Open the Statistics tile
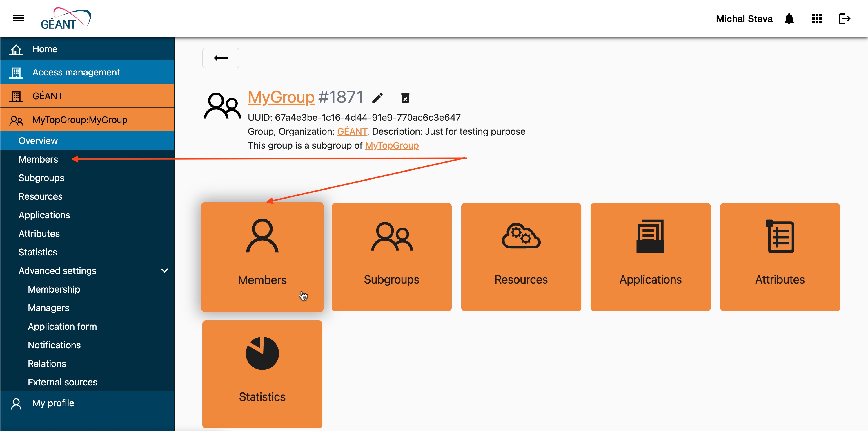The image size is (868, 431). coord(262,374)
